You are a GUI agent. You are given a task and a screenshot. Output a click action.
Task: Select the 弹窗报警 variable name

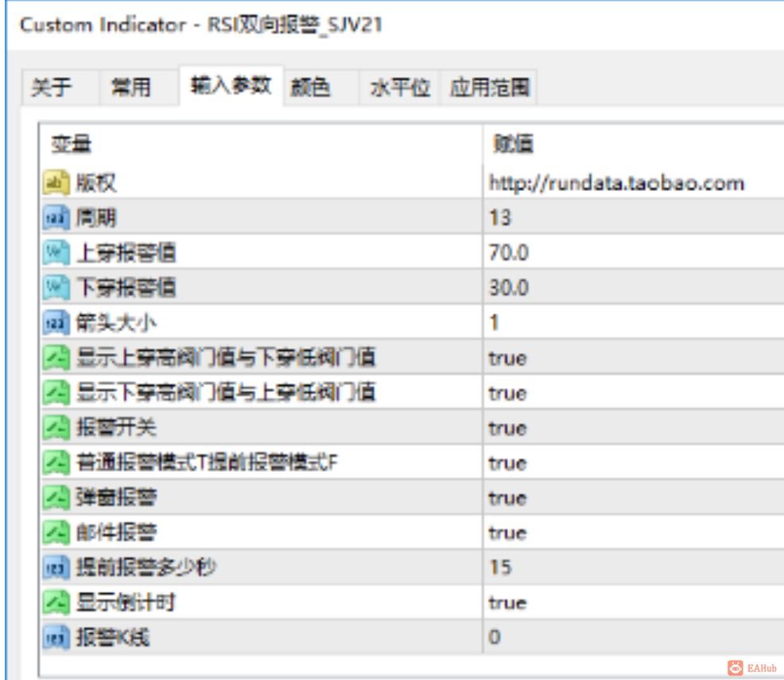point(116,498)
